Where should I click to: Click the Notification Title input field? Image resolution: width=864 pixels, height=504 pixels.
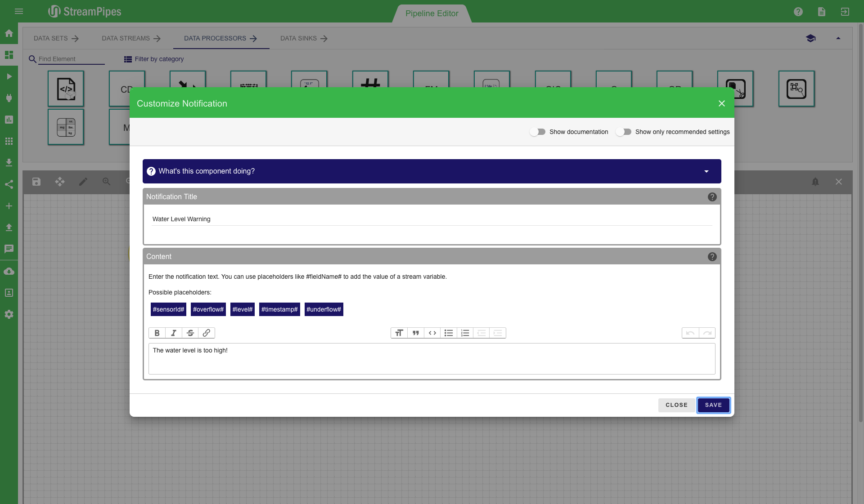click(432, 219)
